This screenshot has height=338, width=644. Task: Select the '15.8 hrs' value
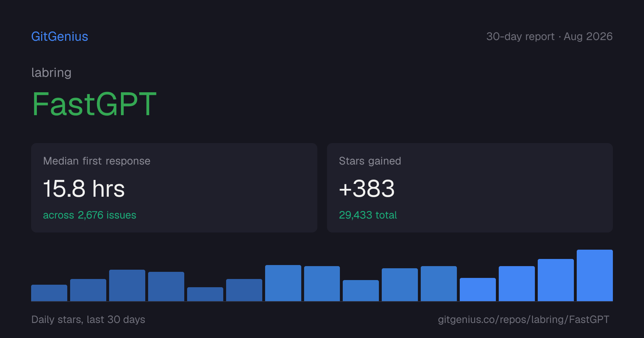coord(84,188)
